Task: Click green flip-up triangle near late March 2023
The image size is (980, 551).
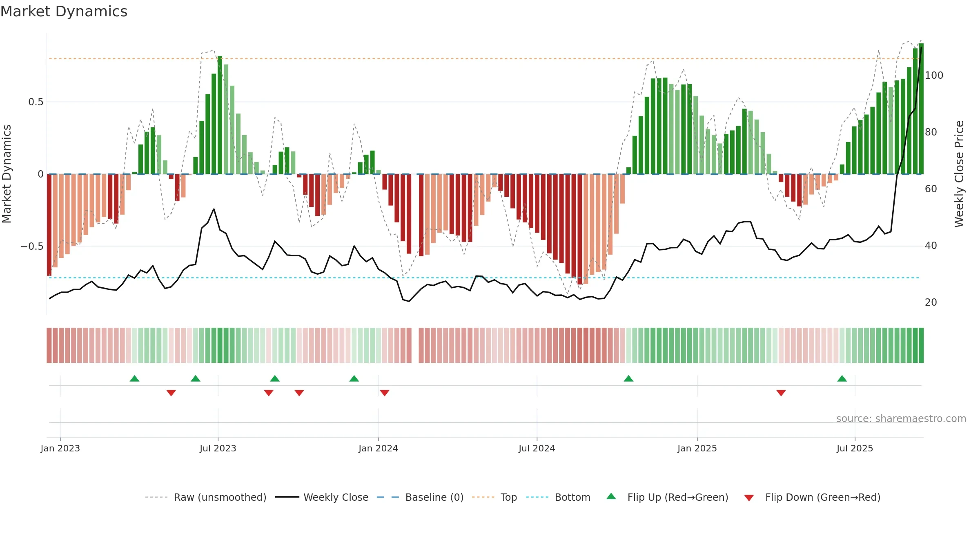Action: (134, 378)
